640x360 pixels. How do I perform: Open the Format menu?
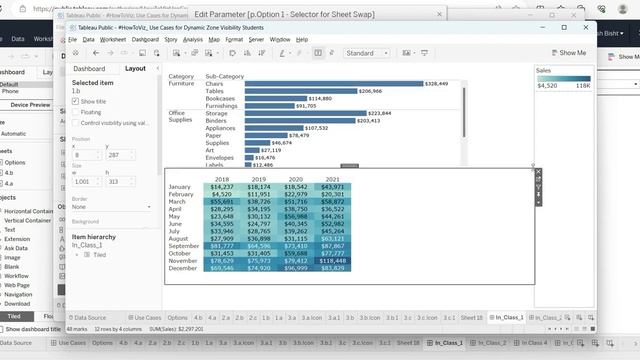(234, 40)
